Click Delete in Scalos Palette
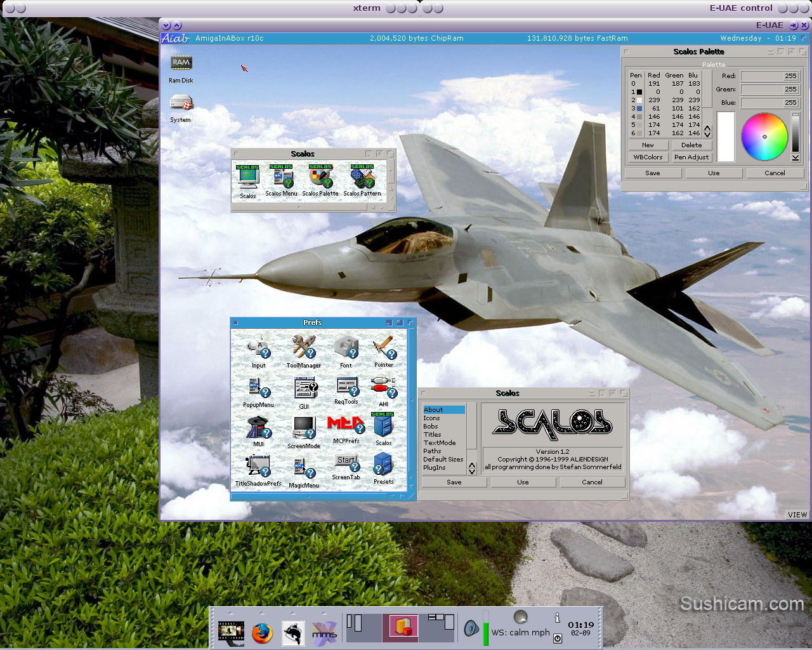The image size is (812, 650). click(x=691, y=145)
